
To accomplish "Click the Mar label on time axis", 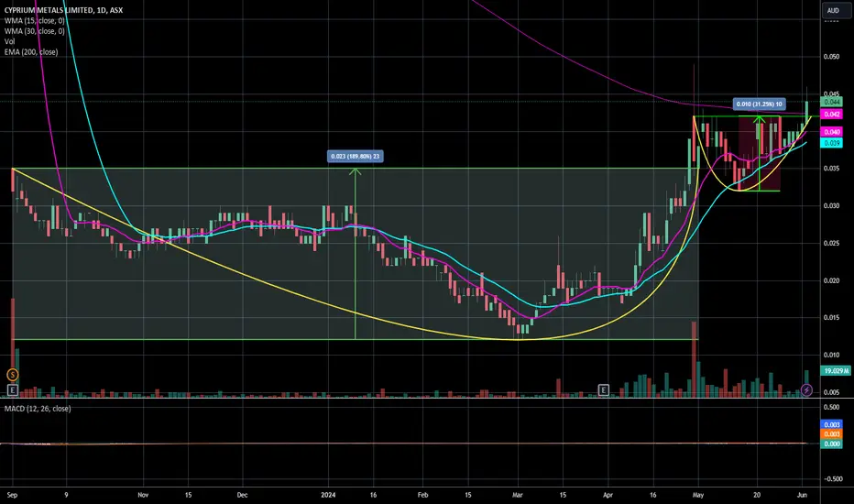I will (x=518, y=495).
